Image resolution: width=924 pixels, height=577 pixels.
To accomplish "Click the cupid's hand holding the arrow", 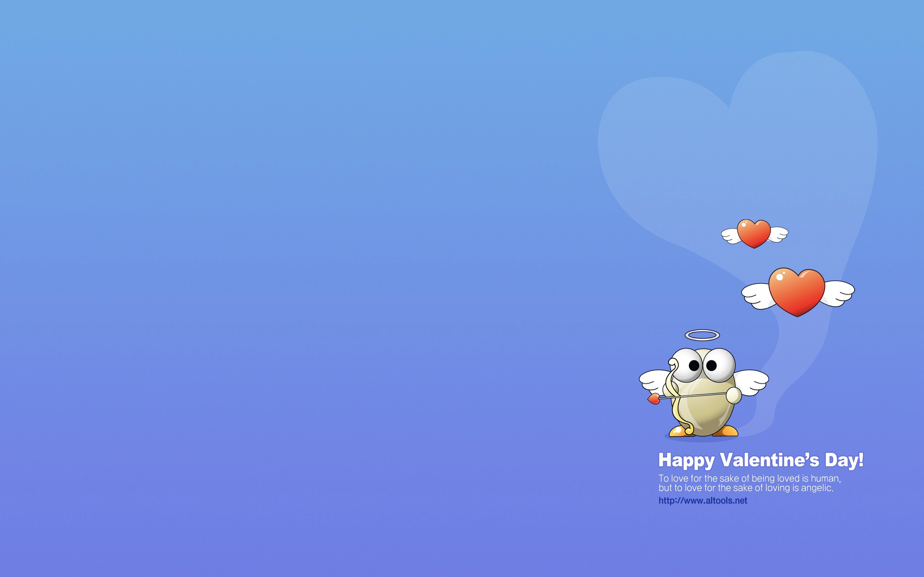I will (733, 395).
